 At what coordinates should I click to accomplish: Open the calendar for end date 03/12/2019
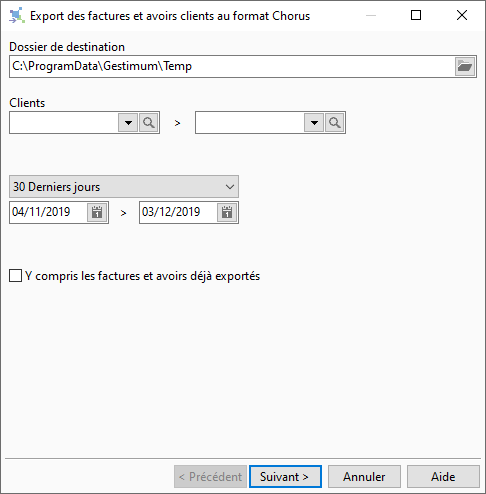[227, 212]
